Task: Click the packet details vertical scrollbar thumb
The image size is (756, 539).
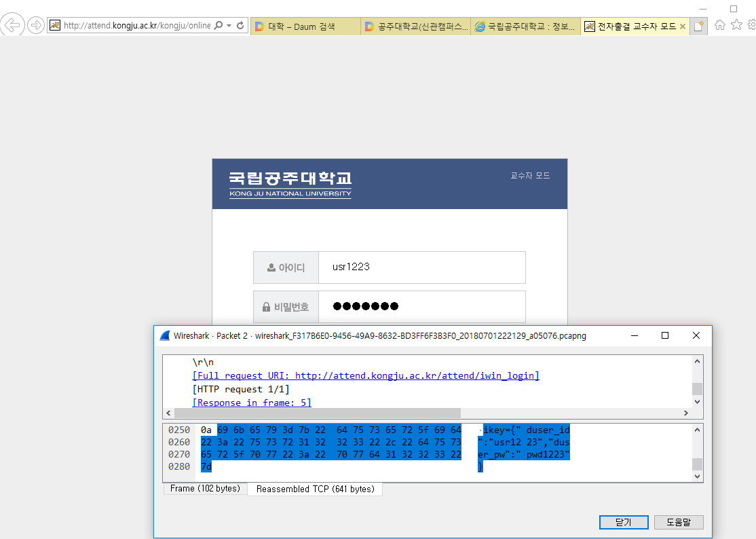Action: [x=697, y=388]
